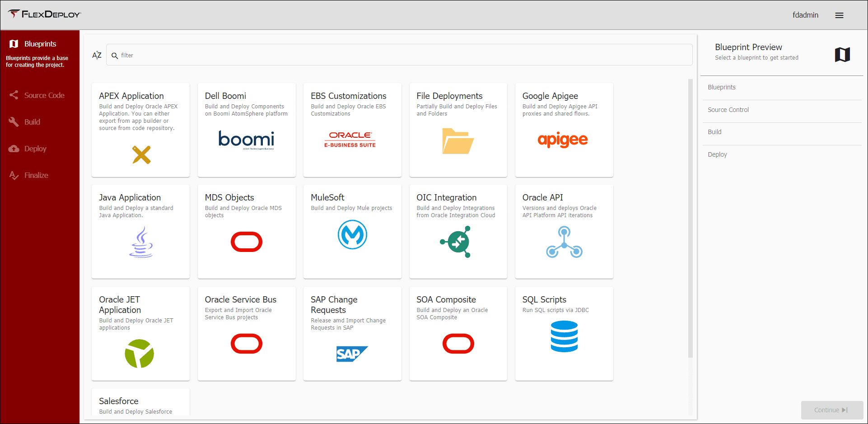Click the Blueprint Preview map icon
Image resolution: width=868 pixels, height=424 pixels.
click(842, 55)
